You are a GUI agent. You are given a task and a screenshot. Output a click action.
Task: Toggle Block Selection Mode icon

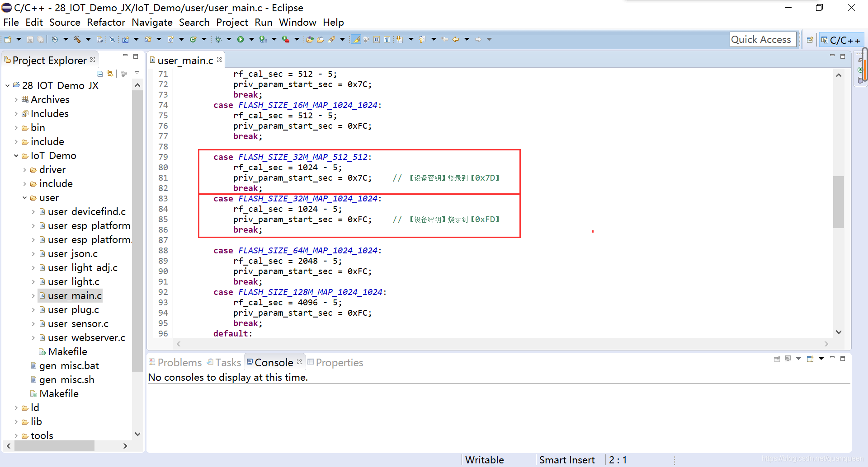377,40
